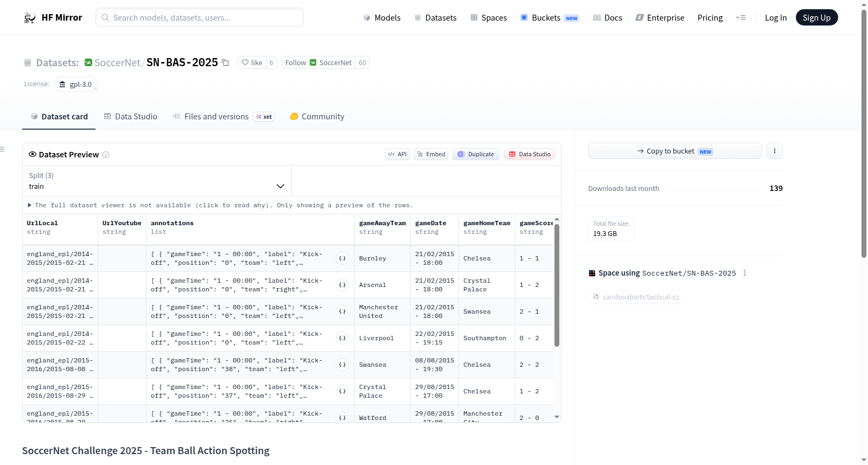Click the Embed button

431,154
